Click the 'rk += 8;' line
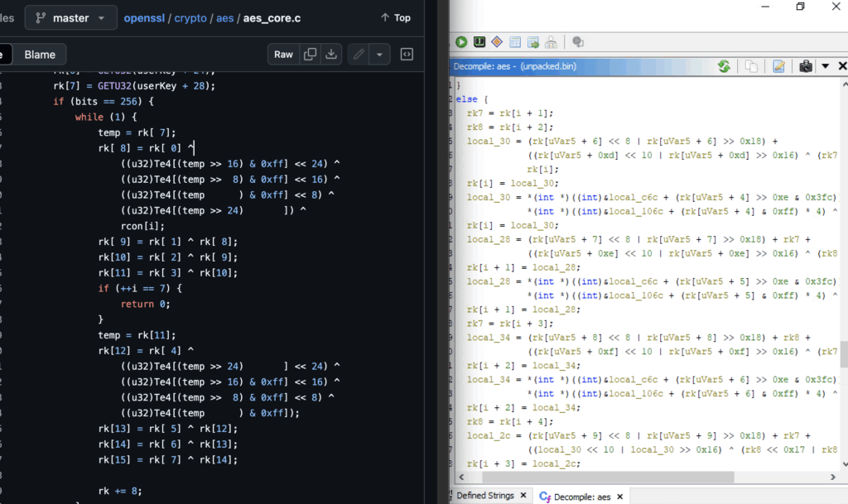 [120, 491]
